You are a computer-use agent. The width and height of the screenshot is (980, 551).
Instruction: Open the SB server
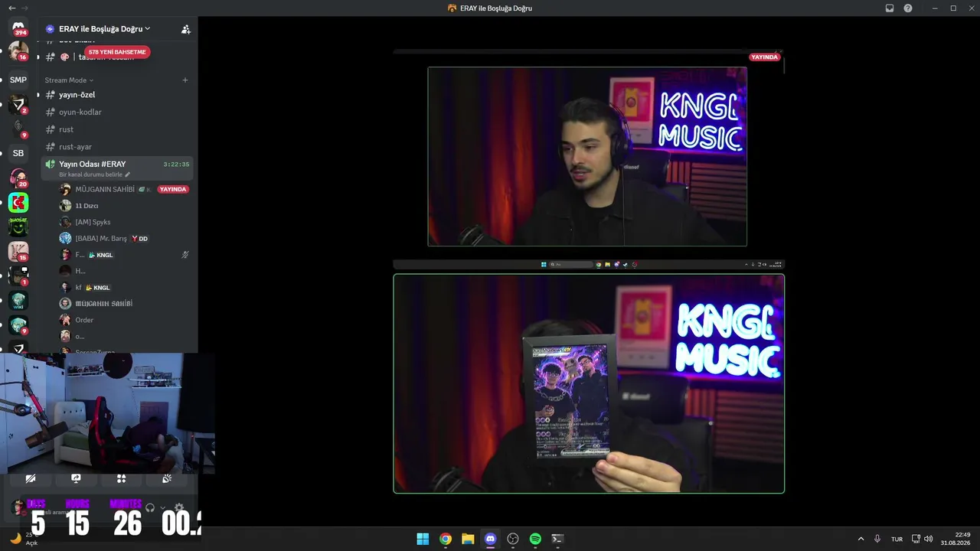[18, 153]
